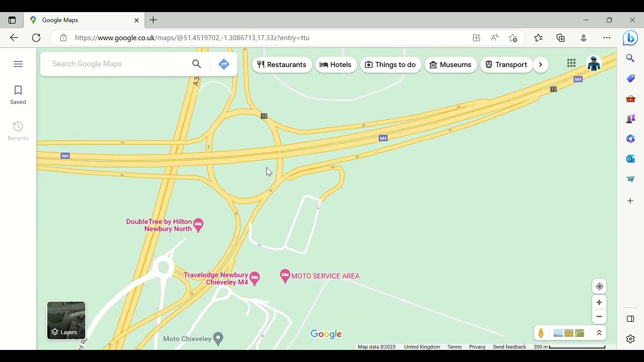Open the browser profile icon
Screen dimensions: 644x362
(x=584, y=38)
